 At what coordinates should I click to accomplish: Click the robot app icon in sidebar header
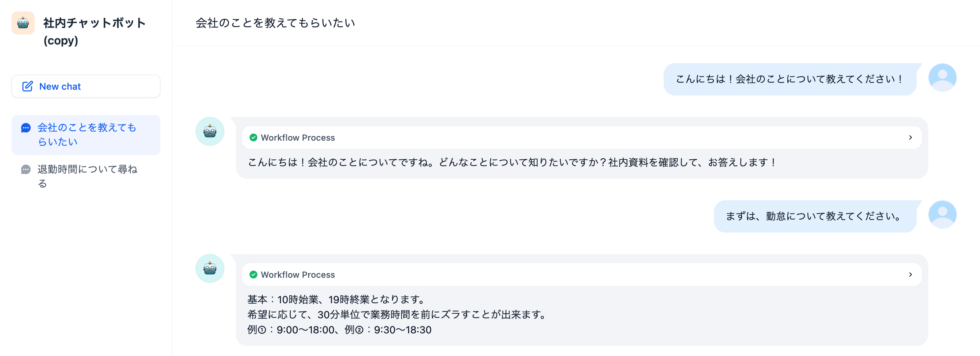(x=23, y=23)
